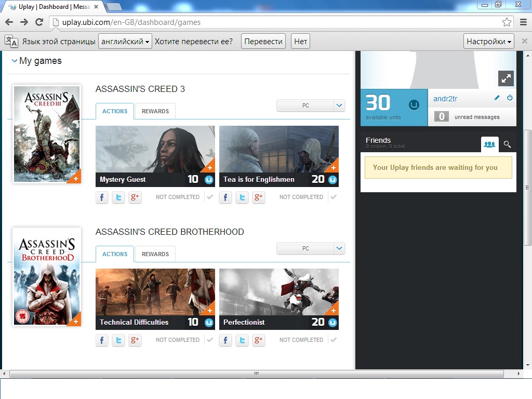Open the Chrome hamburger menu
The width and height of the screenshot is (532, 399).
pyautogui.click(x=524, y=22)
